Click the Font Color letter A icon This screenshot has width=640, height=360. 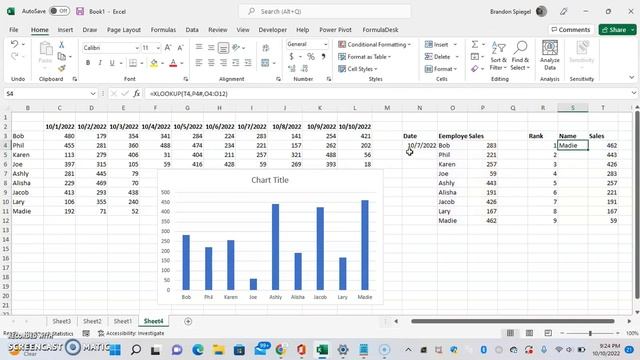click(173, 63)
